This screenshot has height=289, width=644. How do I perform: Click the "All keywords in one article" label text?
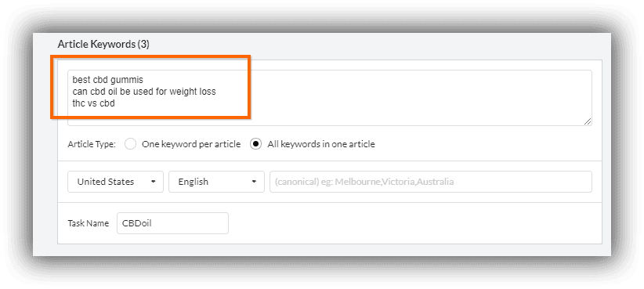coord(321,144)
